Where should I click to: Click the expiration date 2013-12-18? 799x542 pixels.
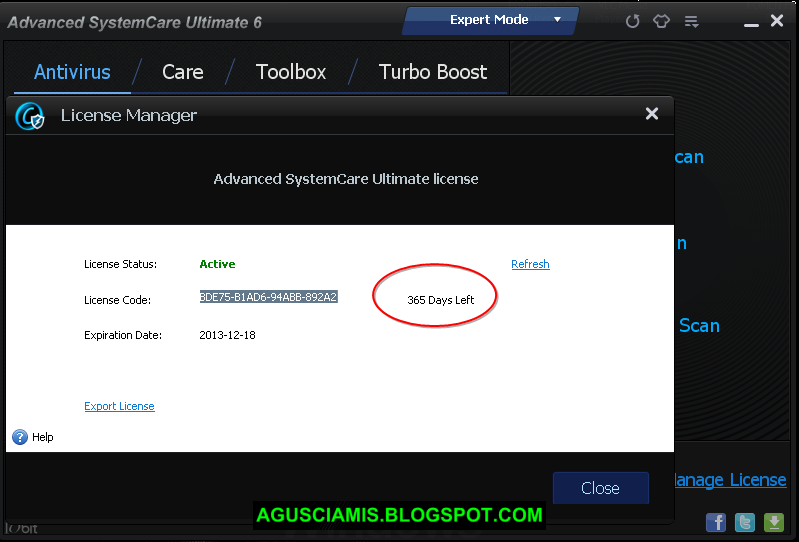[x=227, y=335]
